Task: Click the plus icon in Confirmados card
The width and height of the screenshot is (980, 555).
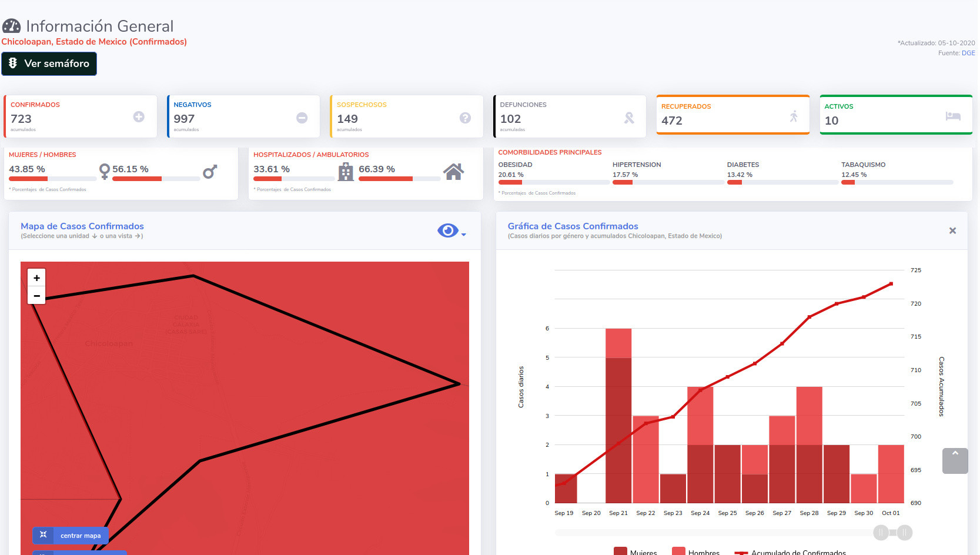Action: (x=139, y=117)
